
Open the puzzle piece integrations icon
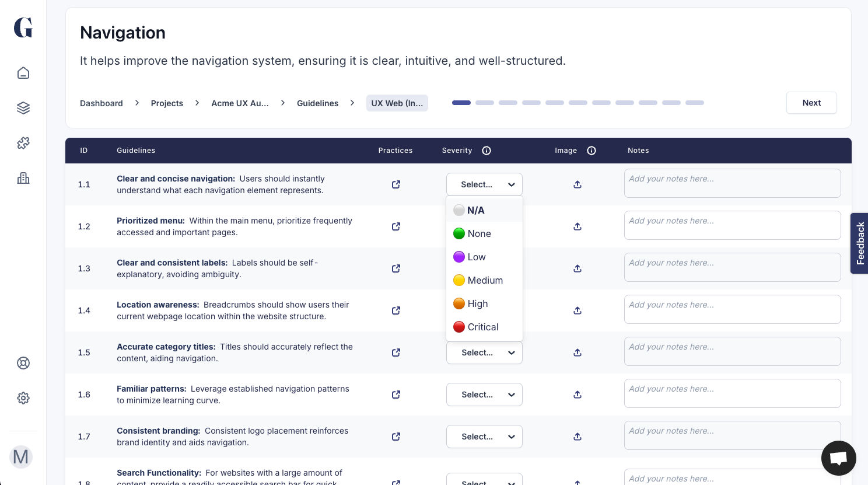click(23, 143)
